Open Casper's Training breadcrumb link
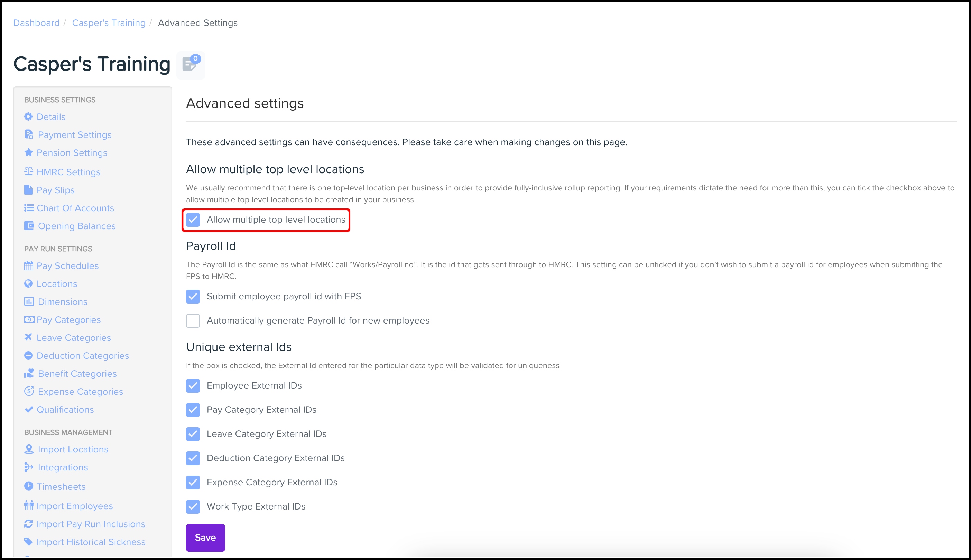The image size is (971, 560). coord(109,23)
